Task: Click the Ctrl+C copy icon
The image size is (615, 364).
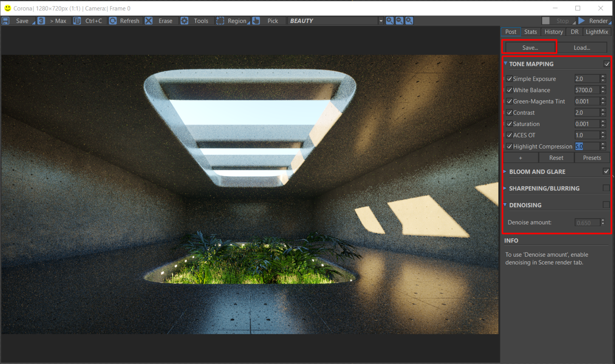Action: (77, 20)
